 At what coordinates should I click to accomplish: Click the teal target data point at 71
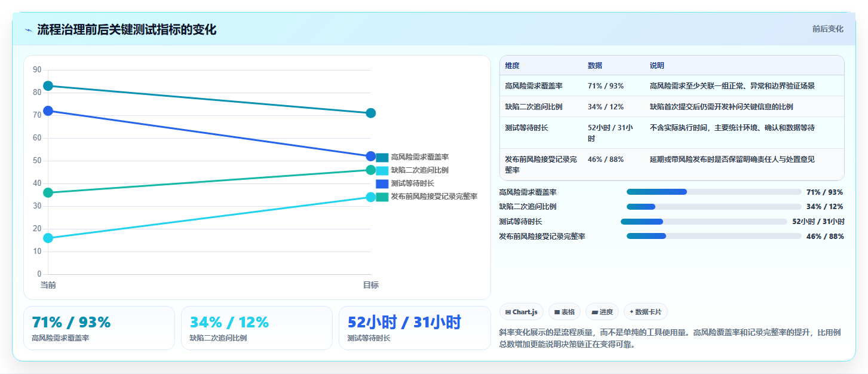[370, 113]
